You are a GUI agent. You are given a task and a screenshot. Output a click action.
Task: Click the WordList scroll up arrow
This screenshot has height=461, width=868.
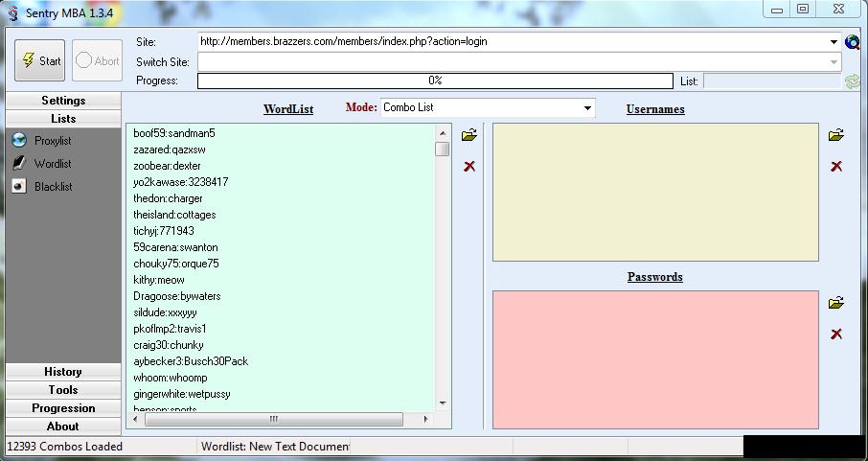tap(443, 133)
